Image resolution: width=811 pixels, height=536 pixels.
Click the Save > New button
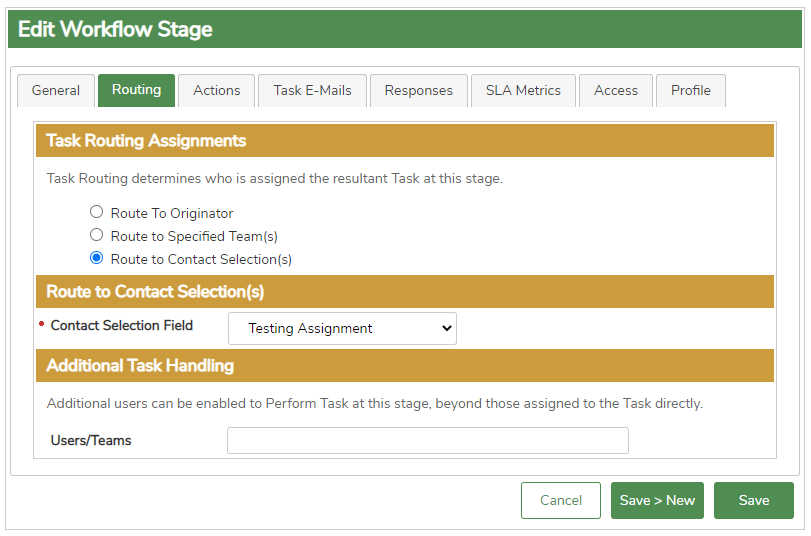[x=657, y=500]
